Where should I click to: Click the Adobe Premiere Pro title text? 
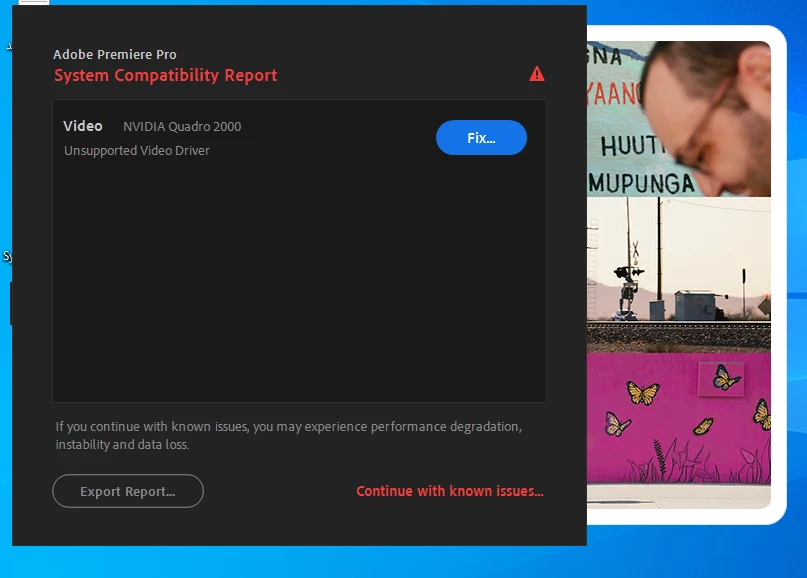[115, 55]
